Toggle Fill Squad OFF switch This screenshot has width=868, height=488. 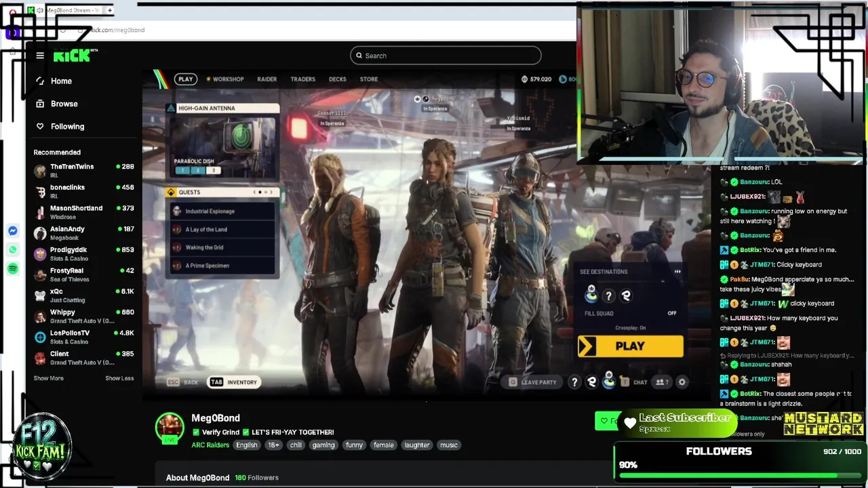click(671, 313)
